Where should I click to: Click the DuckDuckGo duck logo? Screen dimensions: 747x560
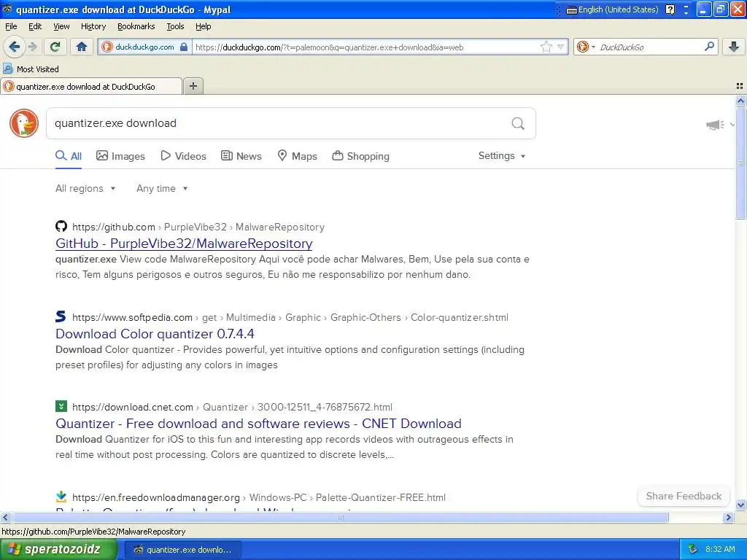point(24,123)
